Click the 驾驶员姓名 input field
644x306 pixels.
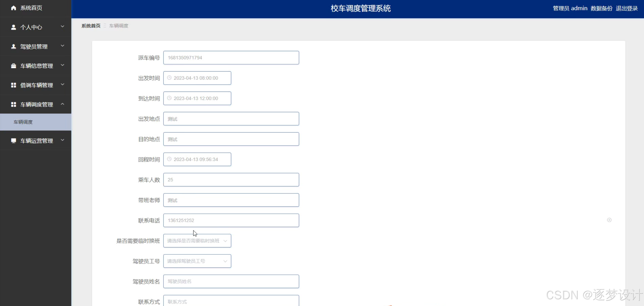point(231,281)
